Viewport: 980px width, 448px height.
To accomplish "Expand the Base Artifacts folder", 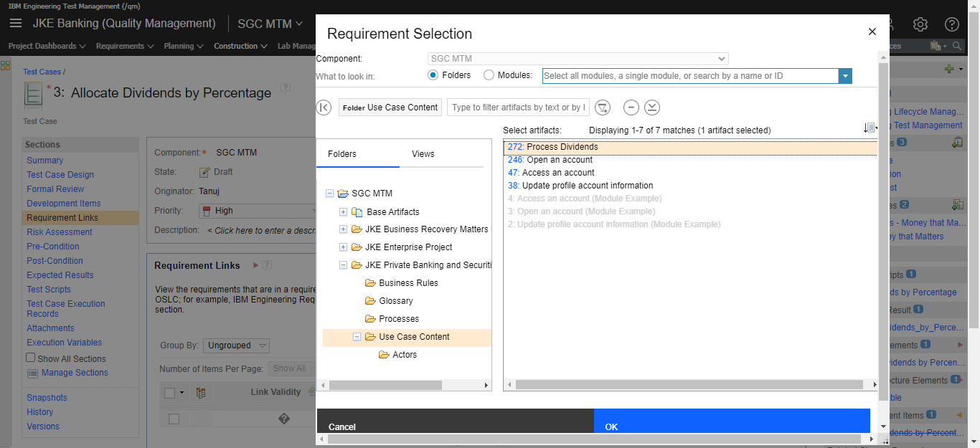I will [x=343, y=211].
